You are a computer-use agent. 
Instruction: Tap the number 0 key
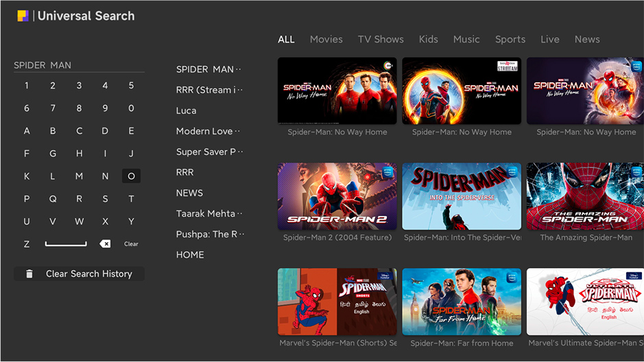coord(132,108)
